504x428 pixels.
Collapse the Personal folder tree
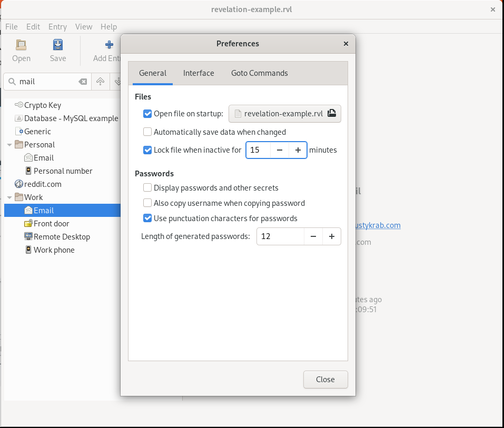coord(9,145)
